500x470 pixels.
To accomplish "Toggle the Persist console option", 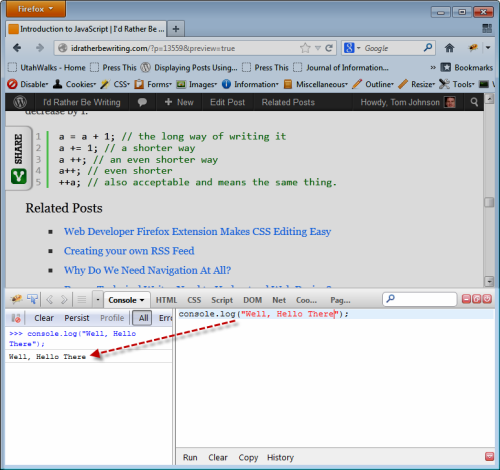I will [77, 318].
